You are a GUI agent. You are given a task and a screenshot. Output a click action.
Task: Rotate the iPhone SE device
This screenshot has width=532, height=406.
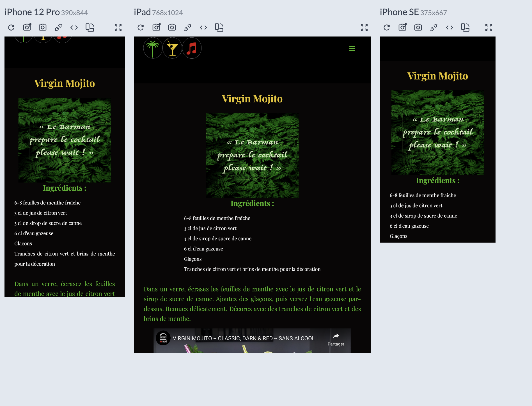pyautogui.click(x=465, y=28)
